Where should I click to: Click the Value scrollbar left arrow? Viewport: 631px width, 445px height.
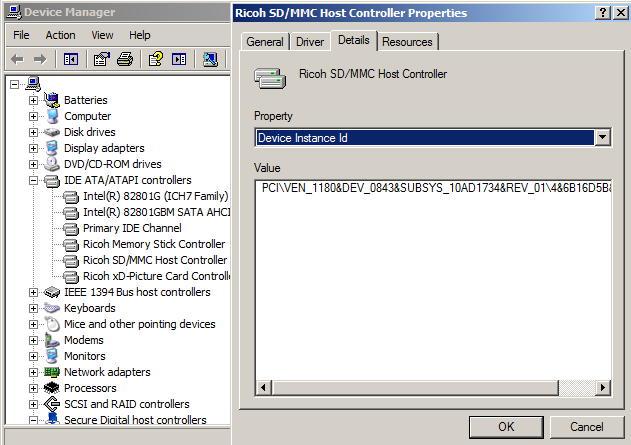click(264, 387)
